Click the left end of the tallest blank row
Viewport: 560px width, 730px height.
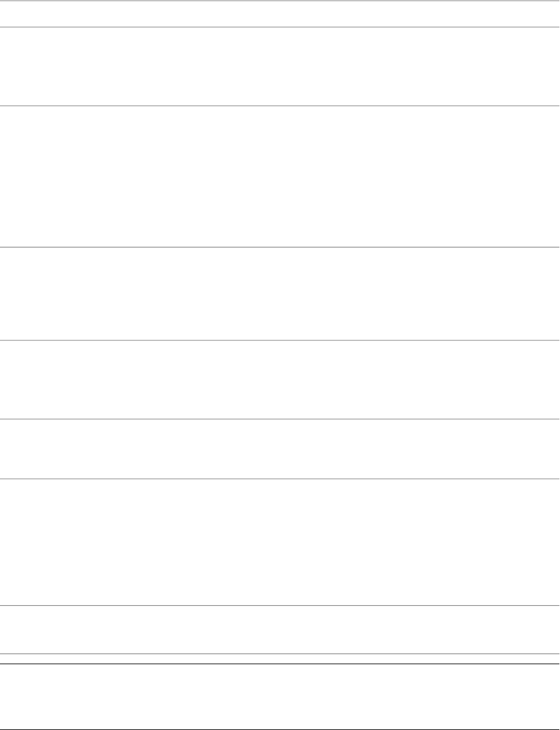tap(9, 176)
